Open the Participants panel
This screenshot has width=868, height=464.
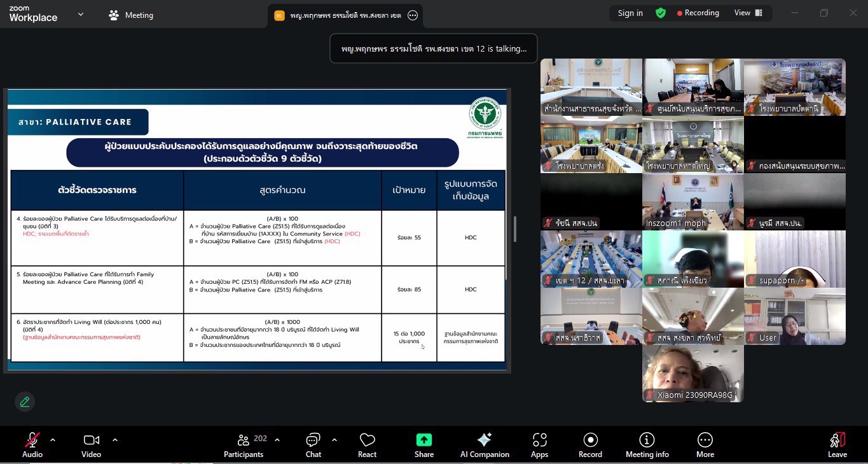point(244,444)
